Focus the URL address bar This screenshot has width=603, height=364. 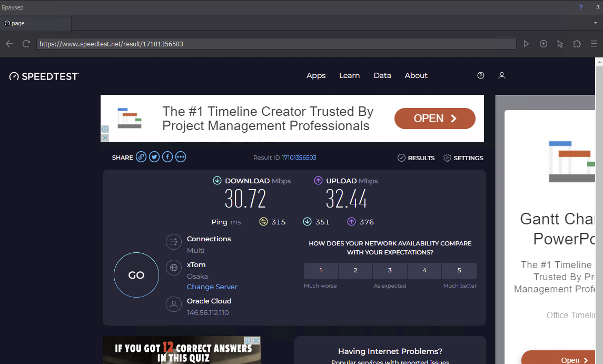pos(276,44)
